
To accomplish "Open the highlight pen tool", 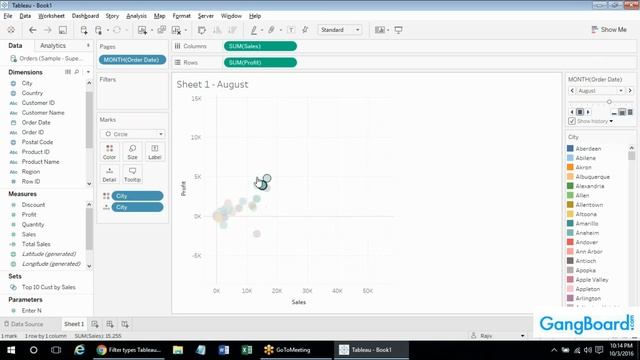I will pos(254,30).
